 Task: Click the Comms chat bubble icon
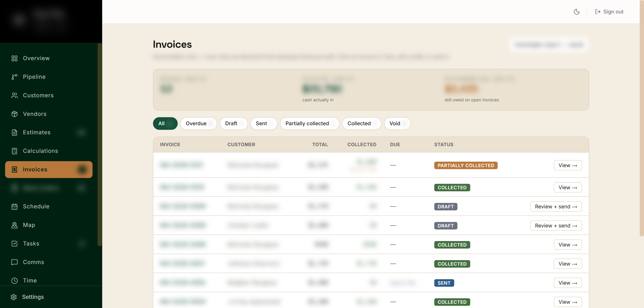click(x=14, y=262)
